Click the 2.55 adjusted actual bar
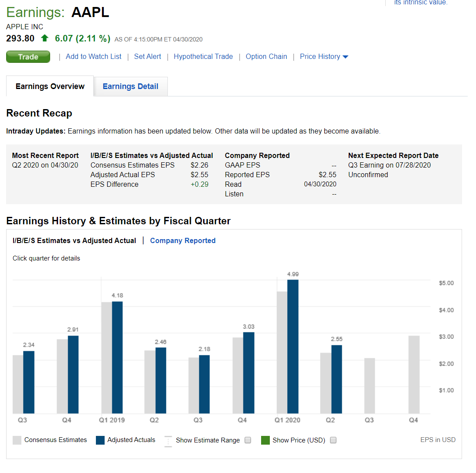The width and height of the screenshot is (476, 473). click(337, 380)
